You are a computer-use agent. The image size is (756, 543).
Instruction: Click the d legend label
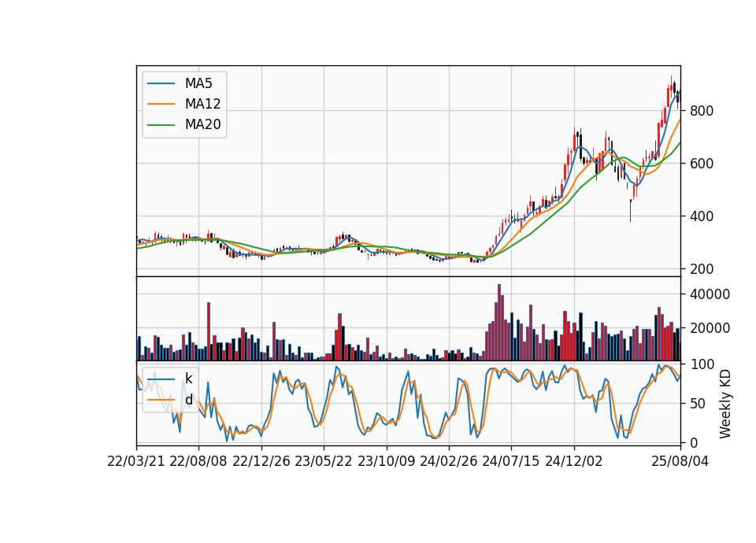coord(188,400)
